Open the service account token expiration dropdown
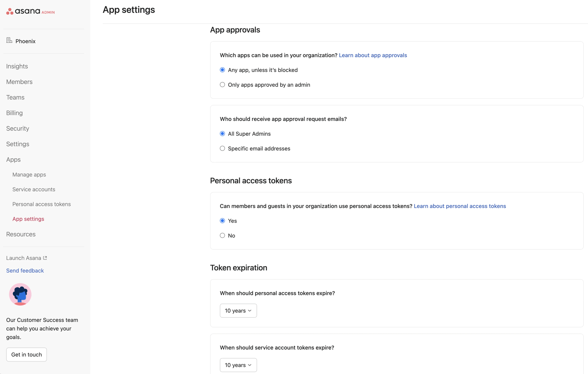Screen dimensions: 588x374 pyautogui.click(x=238, y=365)
